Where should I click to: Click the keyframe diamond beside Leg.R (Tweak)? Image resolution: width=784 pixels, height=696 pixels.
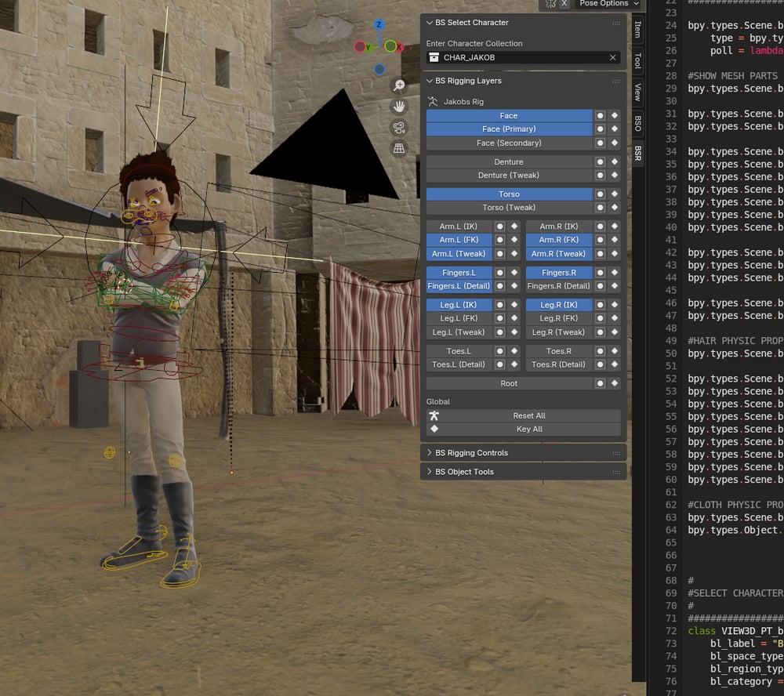tap(615, 332)
